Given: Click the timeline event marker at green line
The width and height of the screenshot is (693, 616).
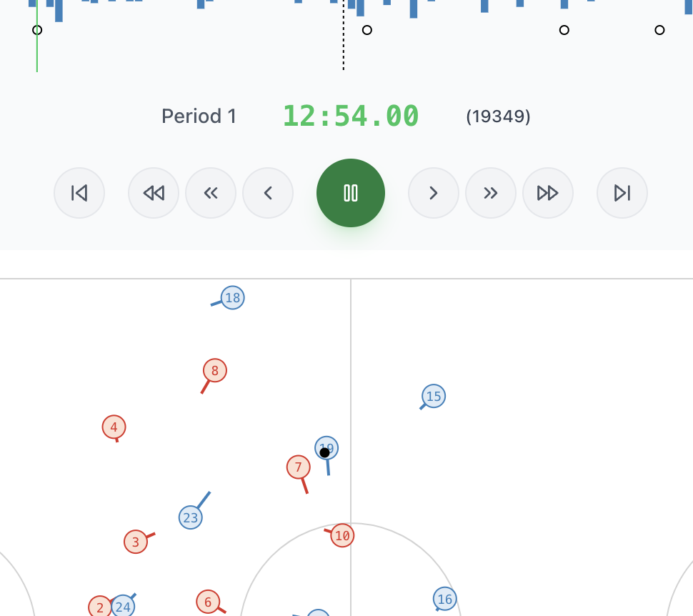Looking at the screenshot, I should click(x=37, y=30).
